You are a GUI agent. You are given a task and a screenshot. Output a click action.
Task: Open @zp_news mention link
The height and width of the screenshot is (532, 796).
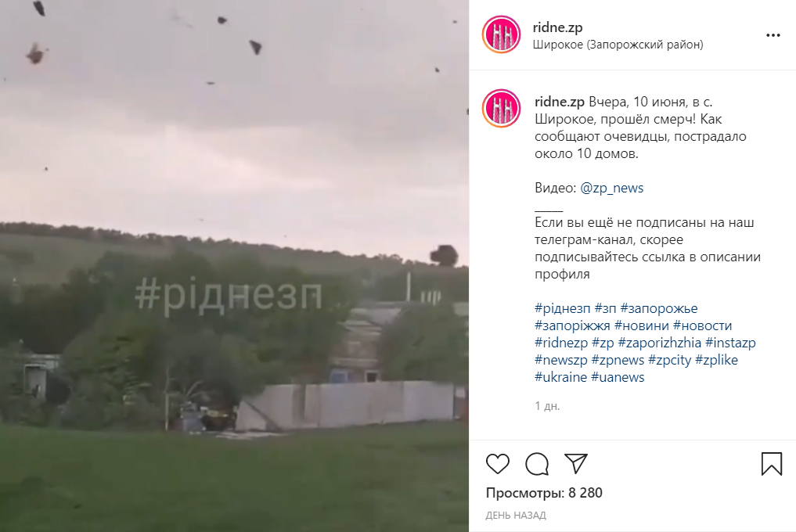click(612, 188)
